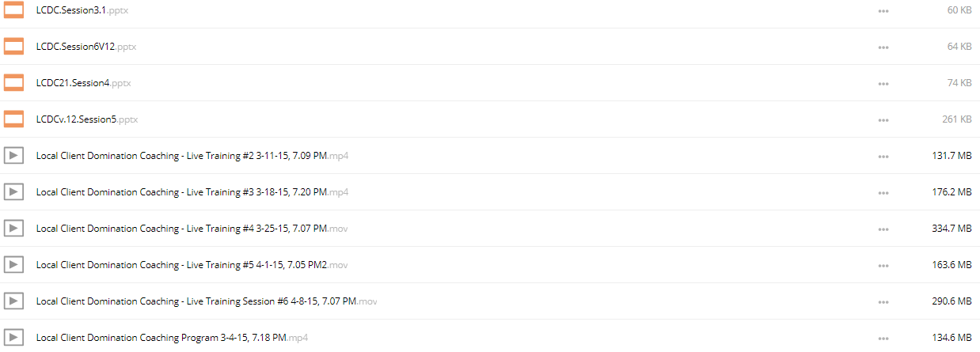
Task: Click the presentation icon for LCDC.Session6V12.pptx
Action: coord(13,47)
